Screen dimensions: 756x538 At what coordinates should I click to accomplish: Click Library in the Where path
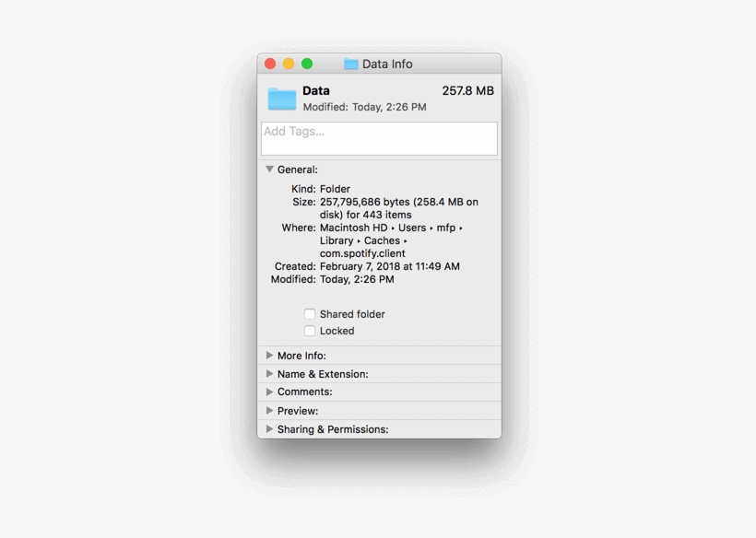pyautogui.click(x=337, y=240)
